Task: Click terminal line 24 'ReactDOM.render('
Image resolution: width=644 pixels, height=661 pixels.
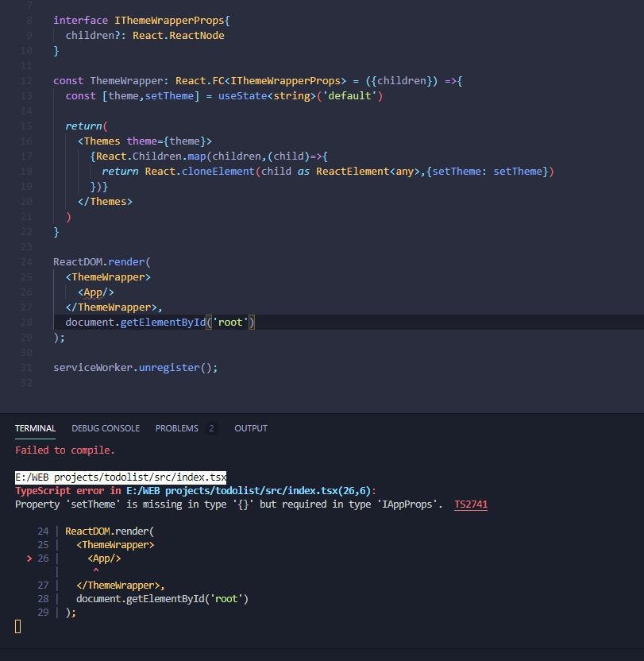Action: pos(110,532)
